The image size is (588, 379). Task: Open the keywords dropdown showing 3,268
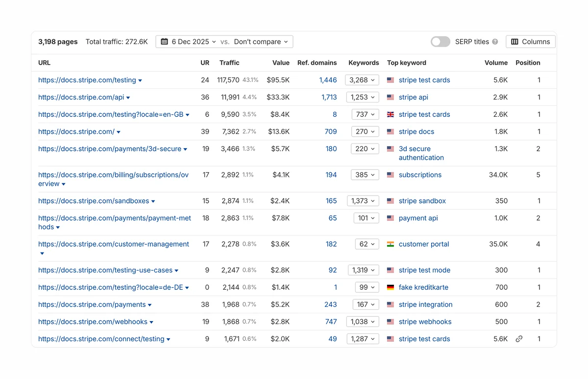click(362, 79)
